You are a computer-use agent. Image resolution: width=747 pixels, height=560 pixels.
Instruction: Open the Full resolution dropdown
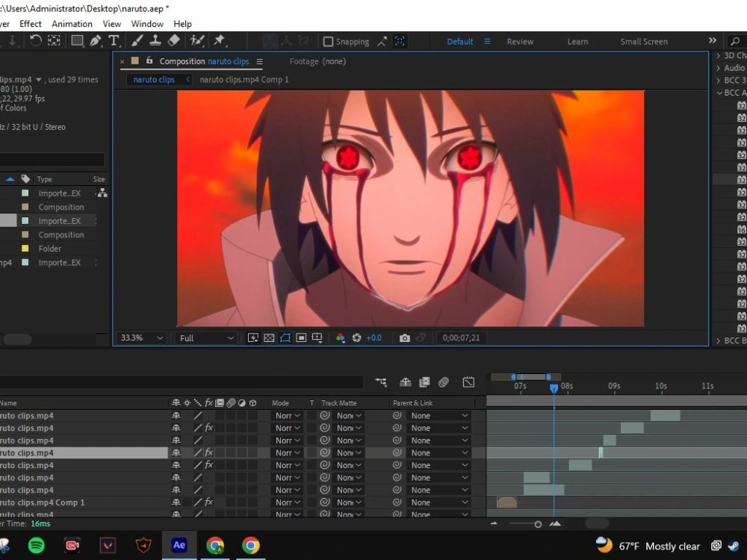[x=205, y=337]
